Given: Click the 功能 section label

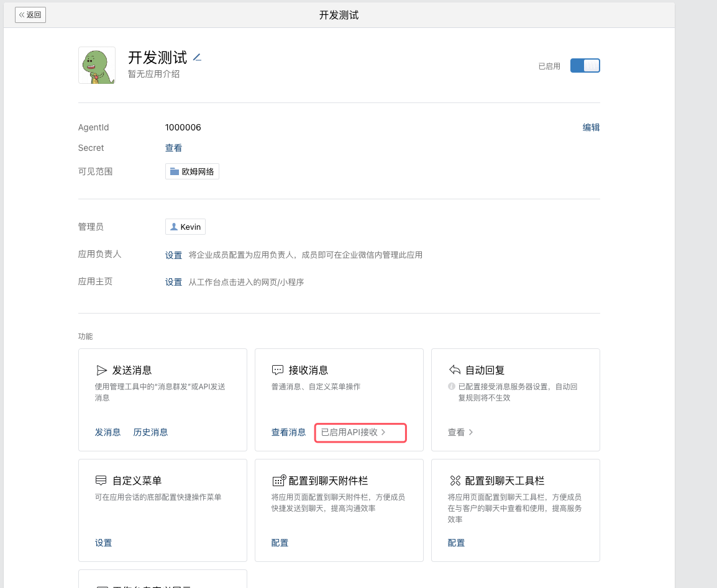Looking at the screenshot, I should click(86, 337).
